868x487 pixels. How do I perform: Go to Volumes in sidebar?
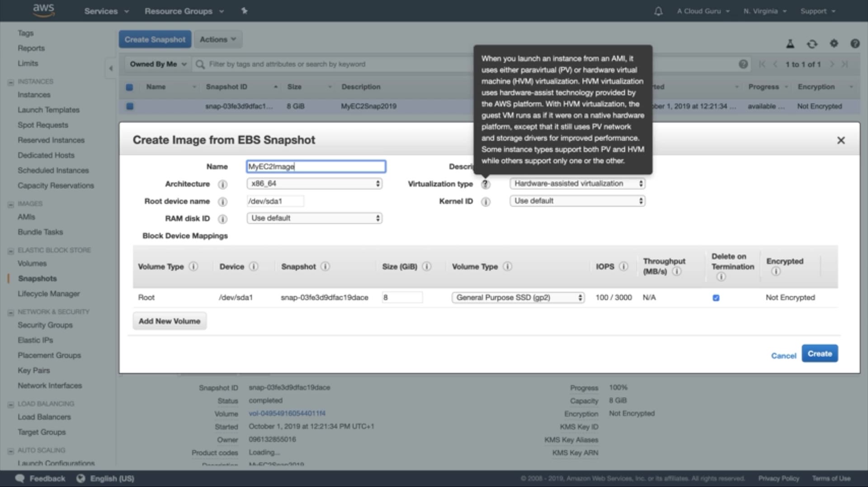tap(32, 263)
